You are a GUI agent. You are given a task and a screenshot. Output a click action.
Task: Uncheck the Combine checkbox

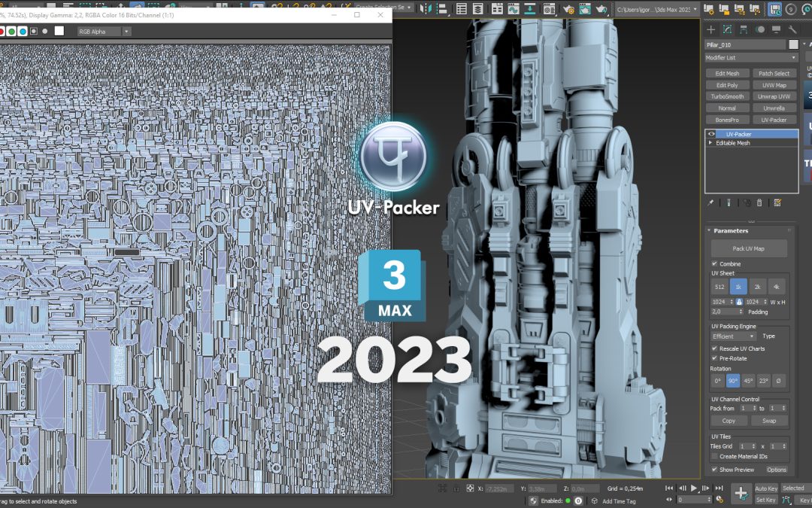(x=714, y=264)
